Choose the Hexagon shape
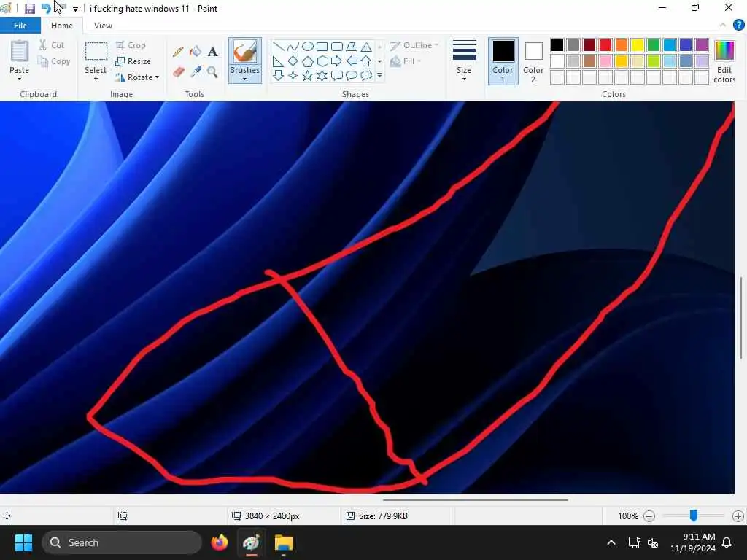The image size is (747, 560). coord(322,61)
